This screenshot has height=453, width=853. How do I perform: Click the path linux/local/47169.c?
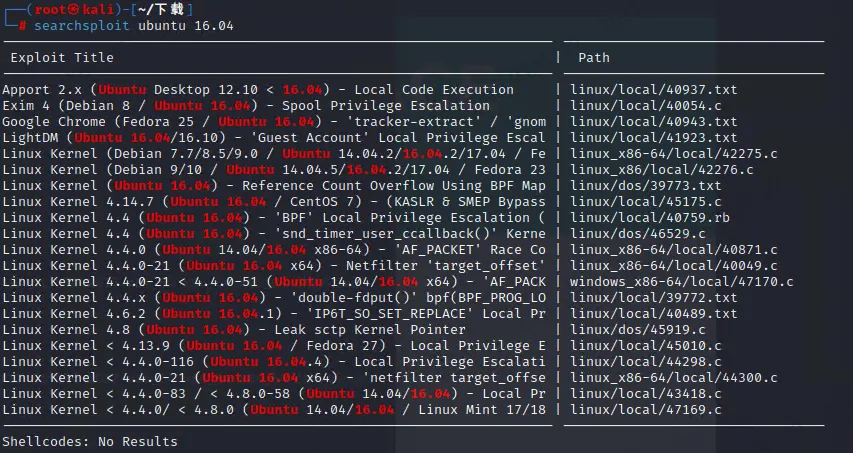(x=645, y=410)
